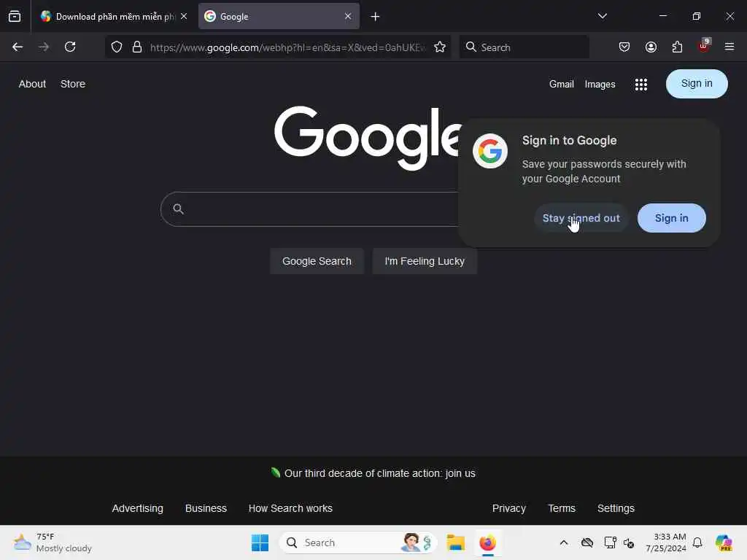Open the Extensions puzzle icon
The width and height of the screenshot is (747, 560).
coord(677,47)
